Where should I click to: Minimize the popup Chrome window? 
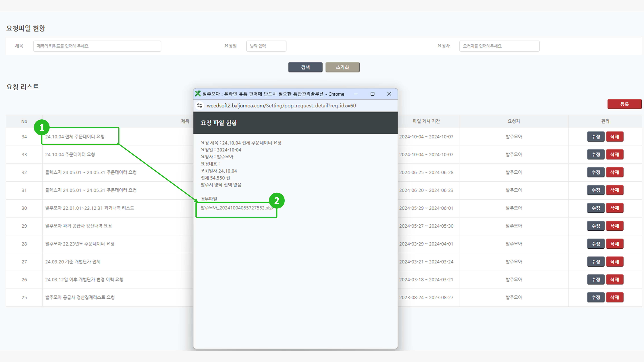(x=355, y=94)
